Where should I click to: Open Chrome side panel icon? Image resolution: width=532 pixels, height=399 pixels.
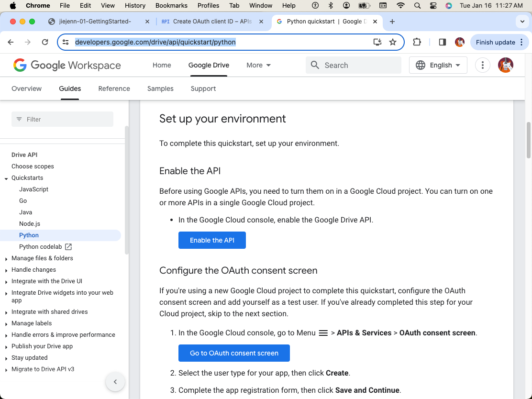tap(442, 42)
